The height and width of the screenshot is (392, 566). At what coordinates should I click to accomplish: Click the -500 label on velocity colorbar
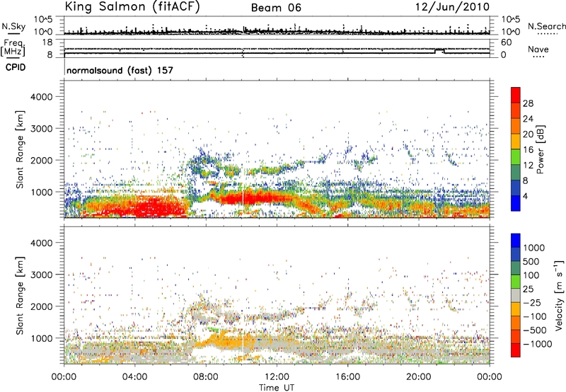[x=535, y=330]
